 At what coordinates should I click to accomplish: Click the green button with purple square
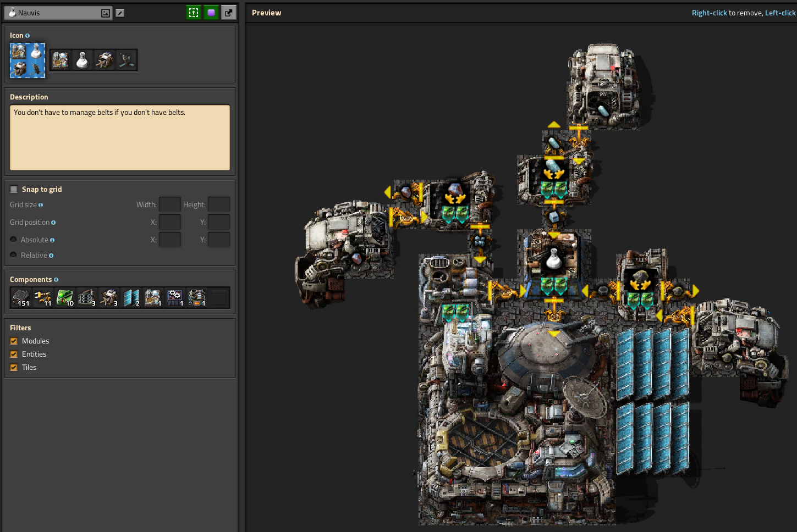[x=211, y=13]
